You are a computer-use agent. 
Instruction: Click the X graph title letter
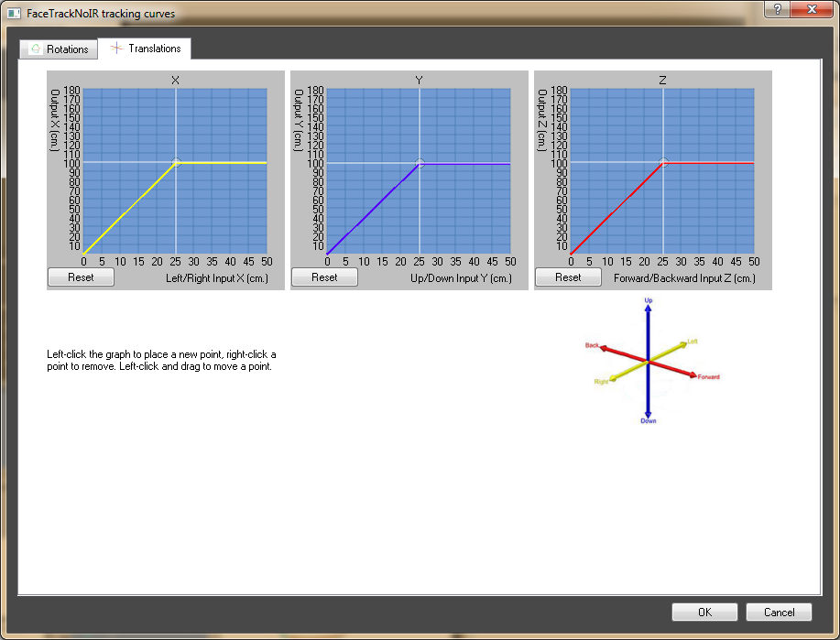click(x=175, y=81)
